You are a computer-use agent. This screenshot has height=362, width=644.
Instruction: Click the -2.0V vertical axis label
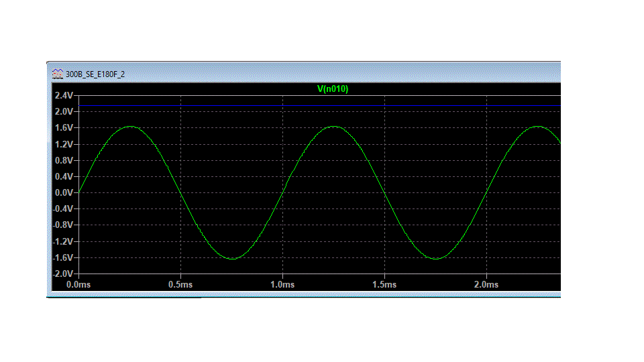pyautogui.click(x=63, y=274)
